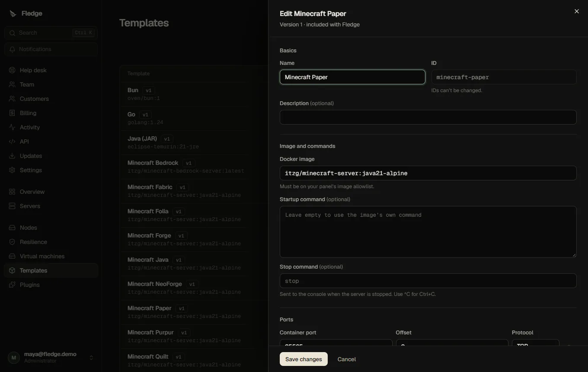Viewport: 588px width, 372px height.
Task: Select the Bun template row
Action: tap(194, 94)
